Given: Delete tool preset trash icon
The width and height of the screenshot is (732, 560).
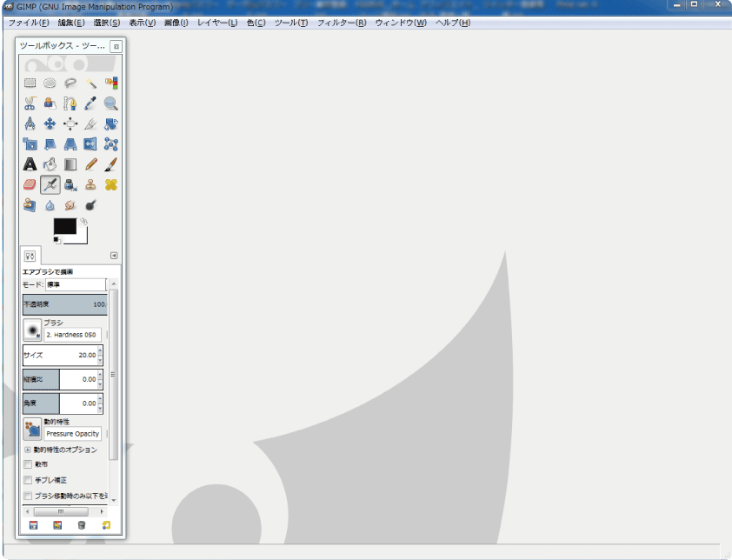Looking at the screenshot, I should point(82,525).
